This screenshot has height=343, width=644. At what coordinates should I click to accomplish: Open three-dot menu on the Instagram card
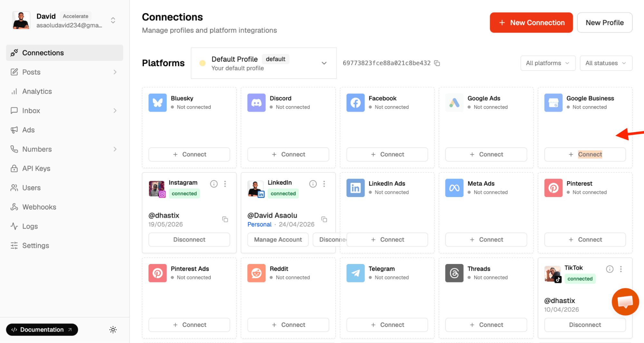[225, 184]
